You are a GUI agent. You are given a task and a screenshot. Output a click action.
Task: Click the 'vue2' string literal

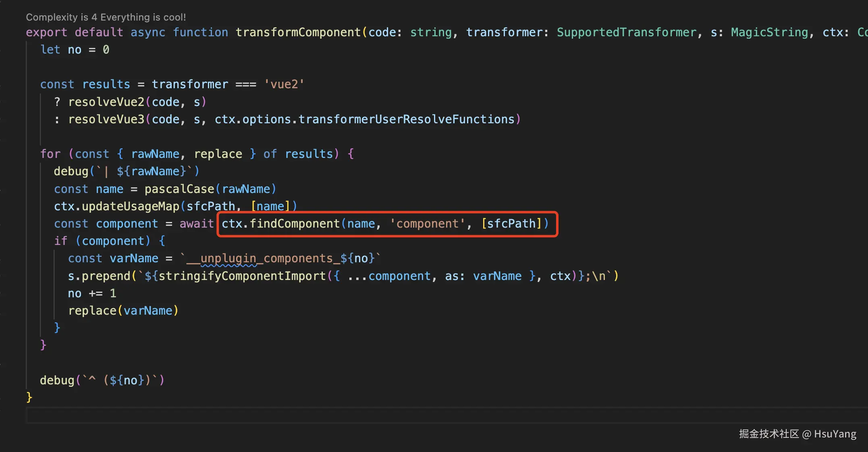pyautogui.click(x=284, y=84)
